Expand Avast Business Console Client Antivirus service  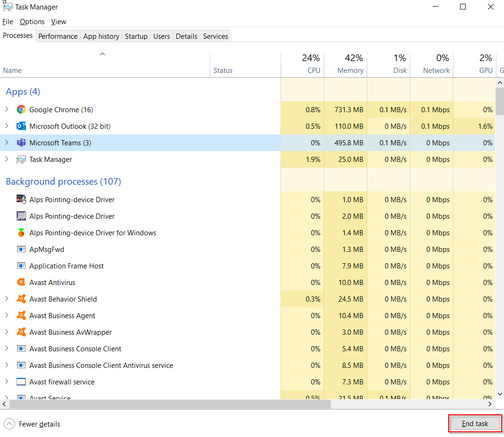tap(7, 365)
